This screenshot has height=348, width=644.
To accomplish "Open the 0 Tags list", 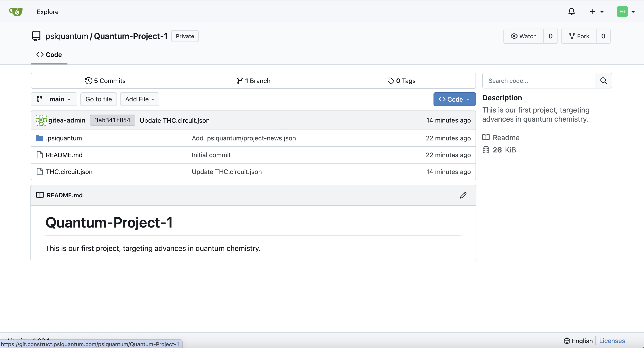I will pyautogui.click(x=401, y=81).
